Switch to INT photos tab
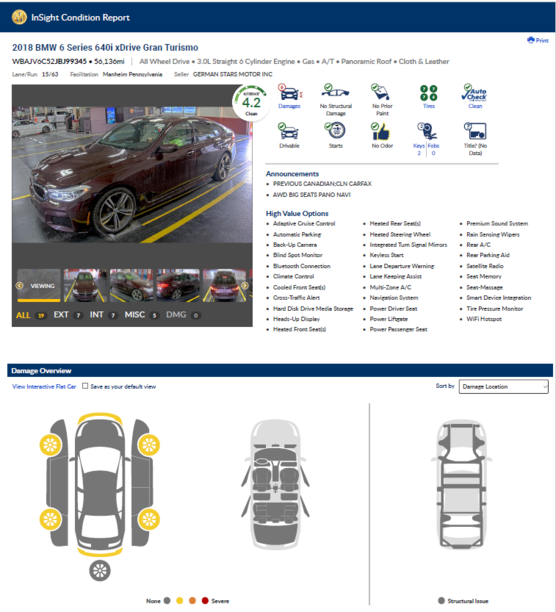Screen dimensions: 556x612 pyautogui.click(x=103, y=315)
